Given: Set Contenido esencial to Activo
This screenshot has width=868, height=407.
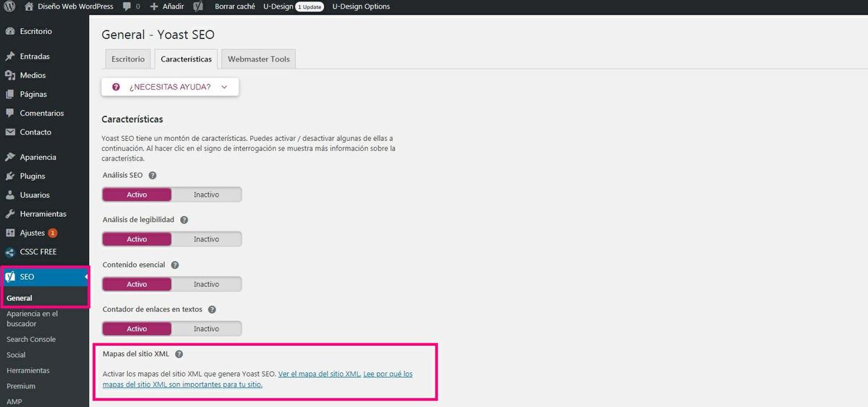Looking at the screenshot, I should 137,284.
